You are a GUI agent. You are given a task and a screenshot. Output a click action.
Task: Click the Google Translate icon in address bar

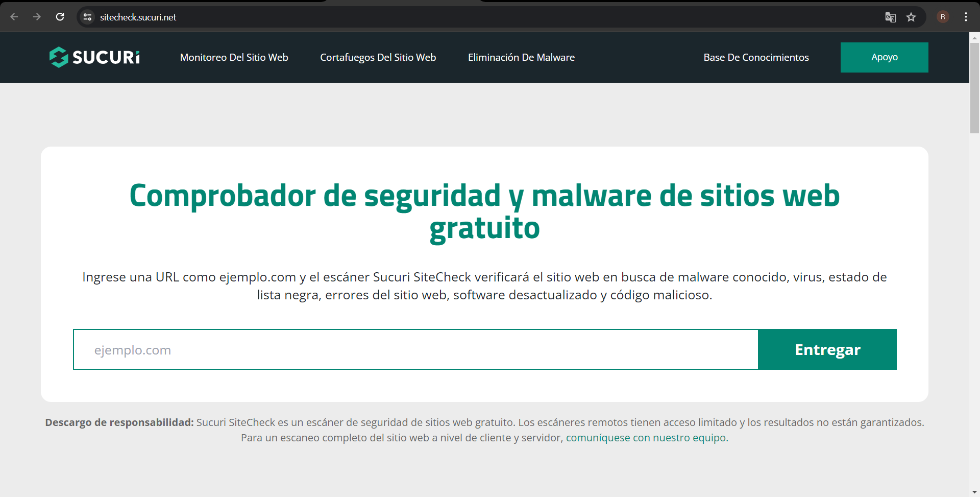tap(891, 17)
